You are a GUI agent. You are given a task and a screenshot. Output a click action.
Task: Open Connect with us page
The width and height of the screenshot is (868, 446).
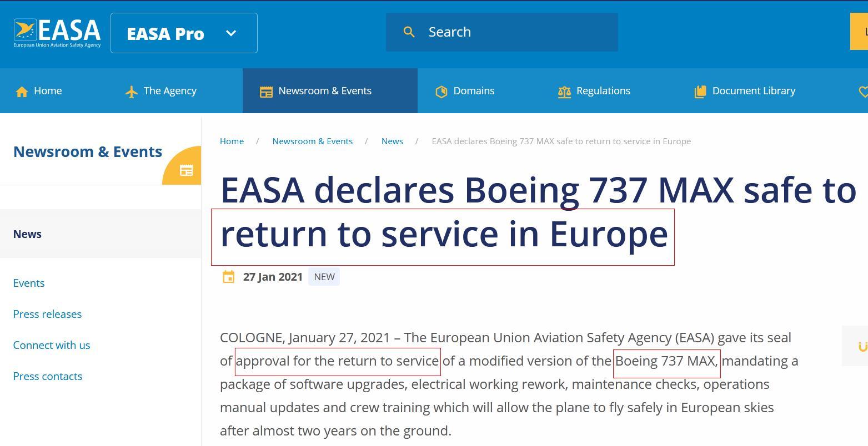click(x=52, y=345)
